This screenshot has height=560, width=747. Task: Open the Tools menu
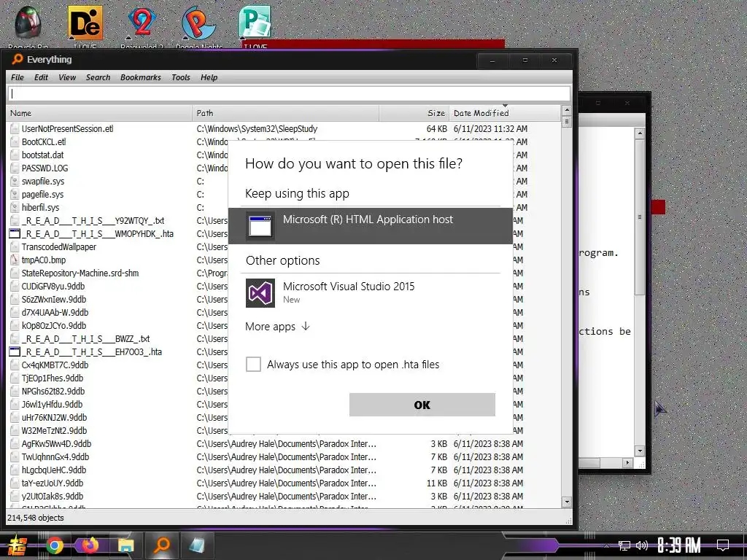tap(181, 77)
